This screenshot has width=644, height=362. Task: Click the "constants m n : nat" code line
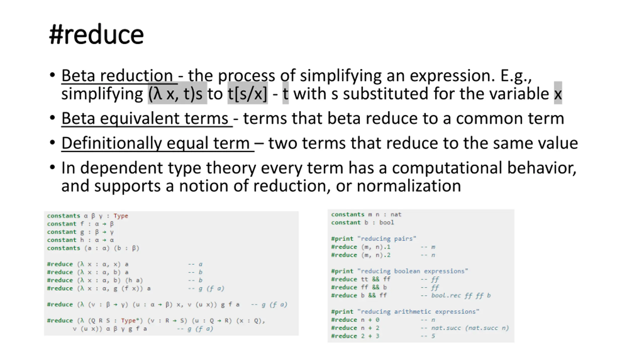tap(366, 214)
